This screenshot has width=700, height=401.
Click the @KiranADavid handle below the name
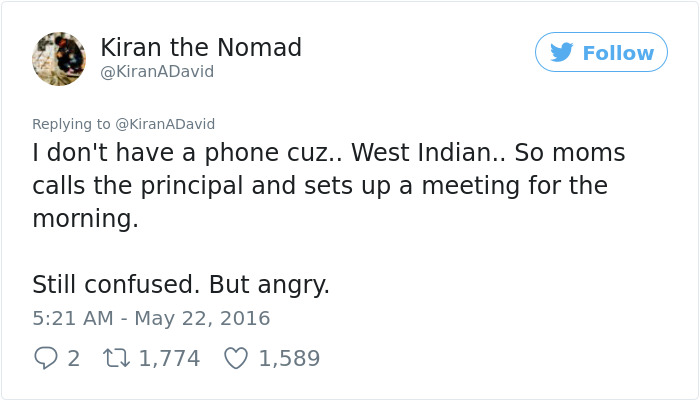[157, 72]
